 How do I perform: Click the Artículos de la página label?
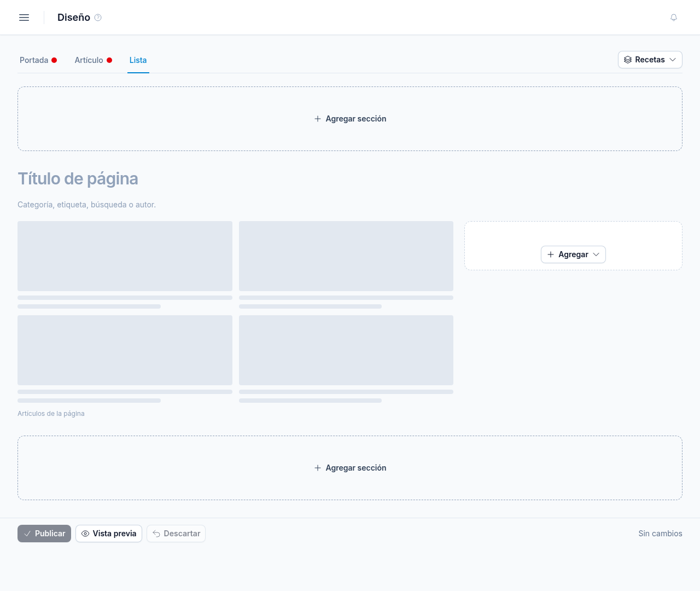[51, 414]
